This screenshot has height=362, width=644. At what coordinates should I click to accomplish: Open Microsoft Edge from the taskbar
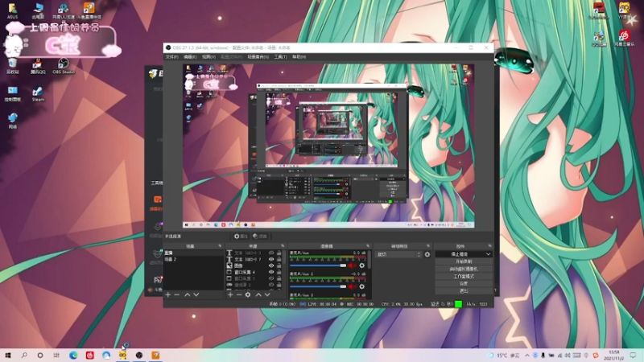pos(73,355)
